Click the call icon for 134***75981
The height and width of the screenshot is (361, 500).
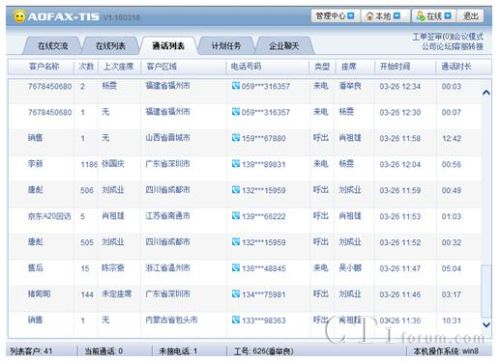click(236, 294)
